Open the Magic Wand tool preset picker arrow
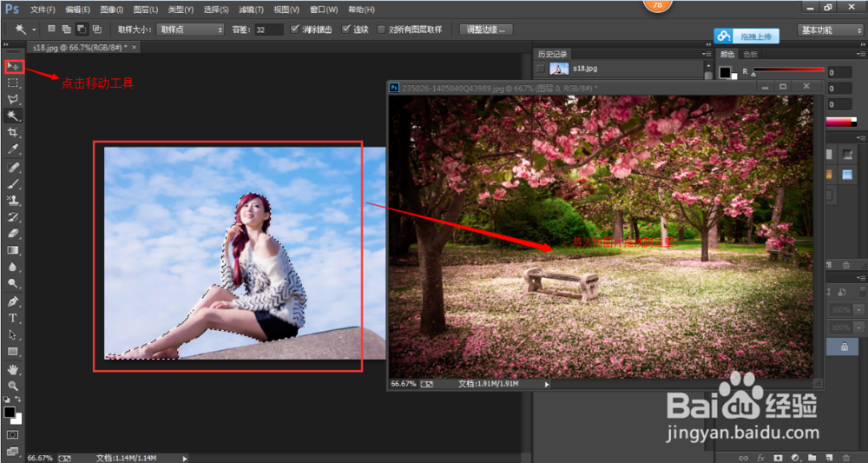Screen dimensions: 868x463 tap(35, 30)
